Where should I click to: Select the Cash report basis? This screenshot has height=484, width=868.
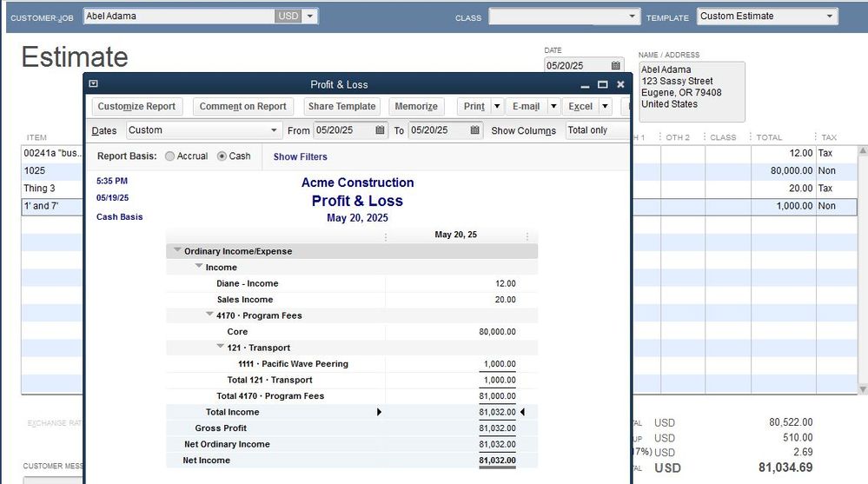pos(222,156)
